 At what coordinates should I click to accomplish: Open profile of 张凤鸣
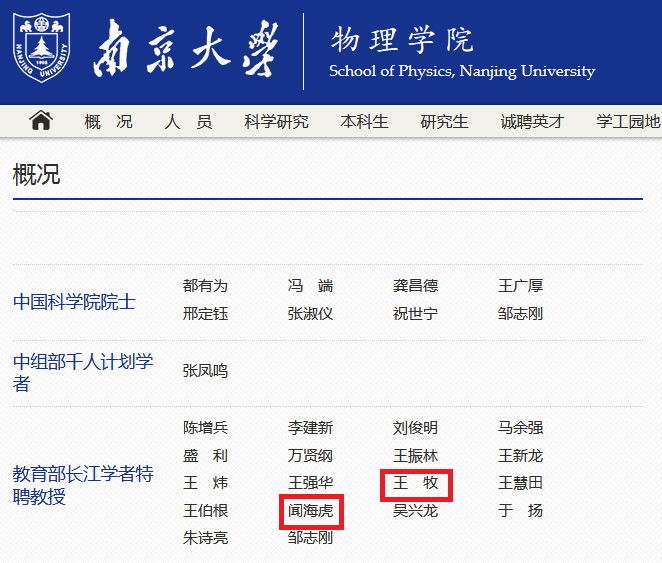click(x=205, y=371)
